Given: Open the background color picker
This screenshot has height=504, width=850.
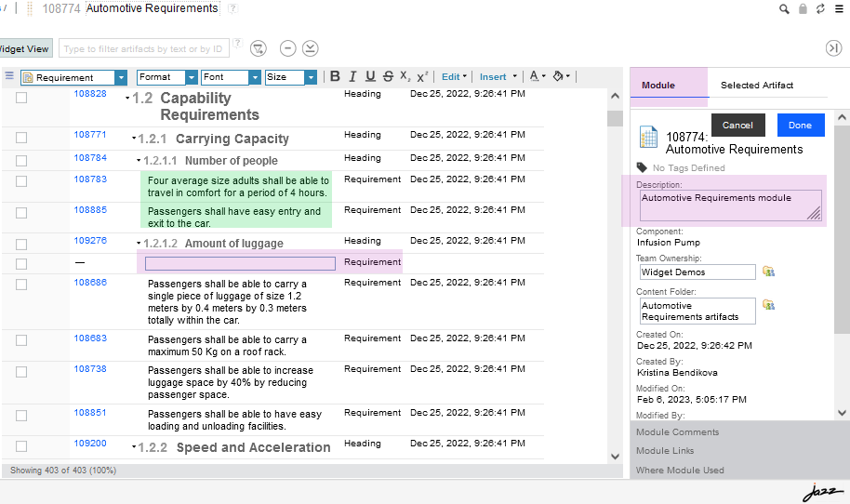Looking at the screenshot, I should [x=560, y=77].
